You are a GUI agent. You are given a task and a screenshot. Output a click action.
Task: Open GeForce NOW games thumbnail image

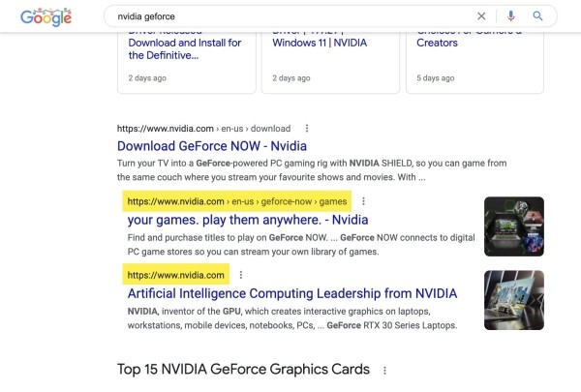click(514, 226)
